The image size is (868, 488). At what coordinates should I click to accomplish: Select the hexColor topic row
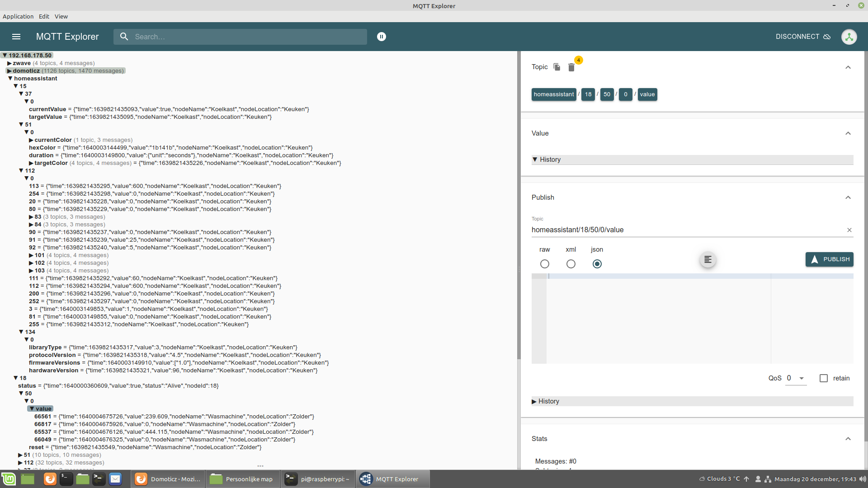[x=171, y=148]
